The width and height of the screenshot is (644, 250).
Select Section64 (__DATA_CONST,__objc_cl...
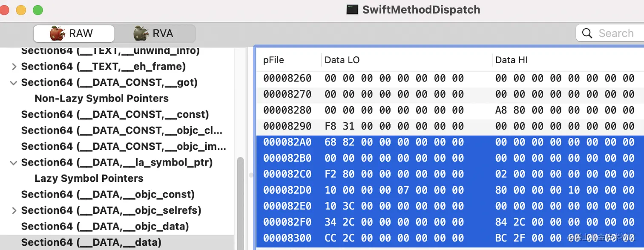tap(122, 131)
